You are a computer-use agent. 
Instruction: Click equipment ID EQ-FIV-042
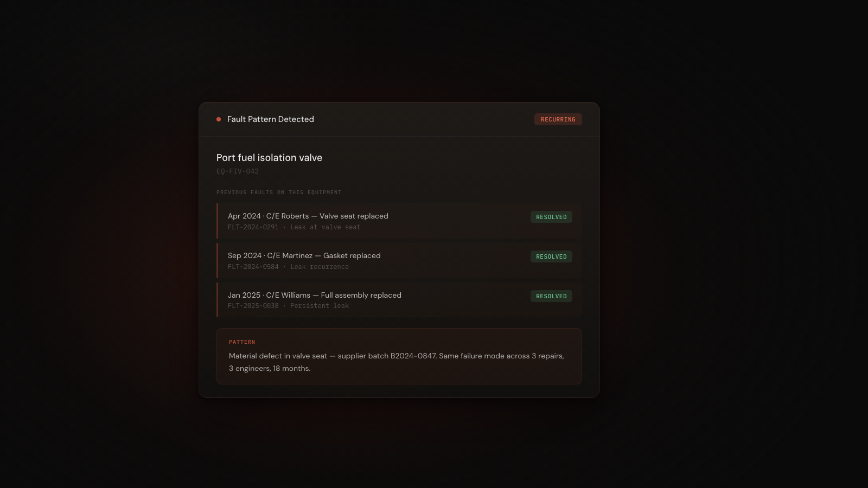[x=238, y=171]
